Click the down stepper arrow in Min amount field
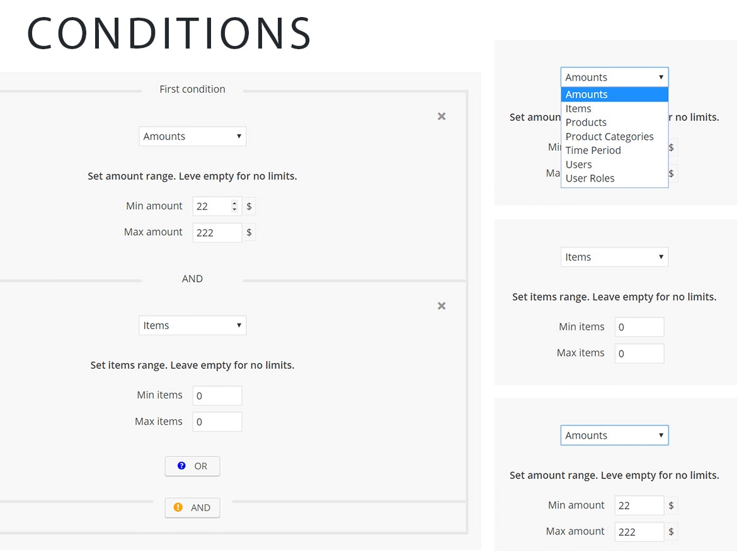Image resolution: width=756 pixels, height=551 pixels. pos(234,209)
